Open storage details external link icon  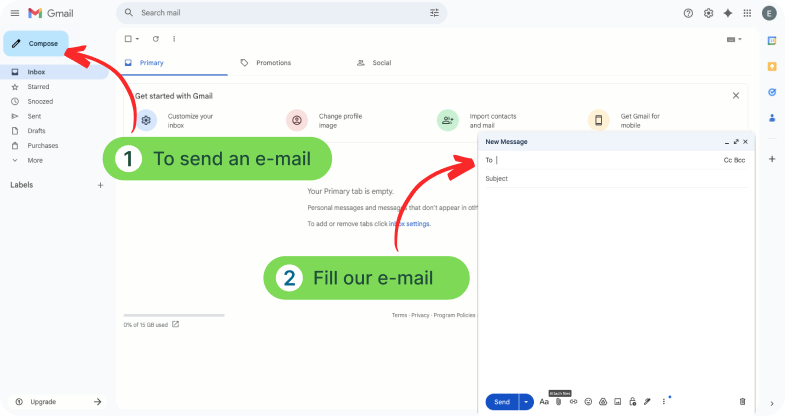[176, 324]
